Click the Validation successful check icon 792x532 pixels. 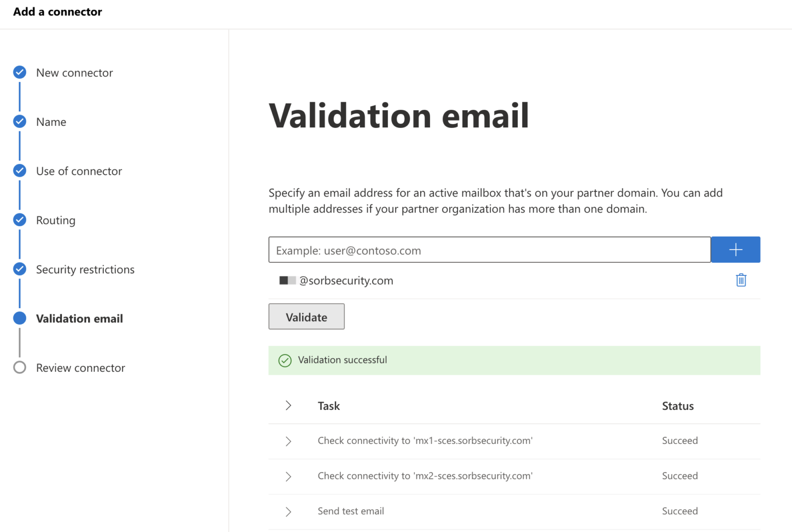click(x=285, y=360)
